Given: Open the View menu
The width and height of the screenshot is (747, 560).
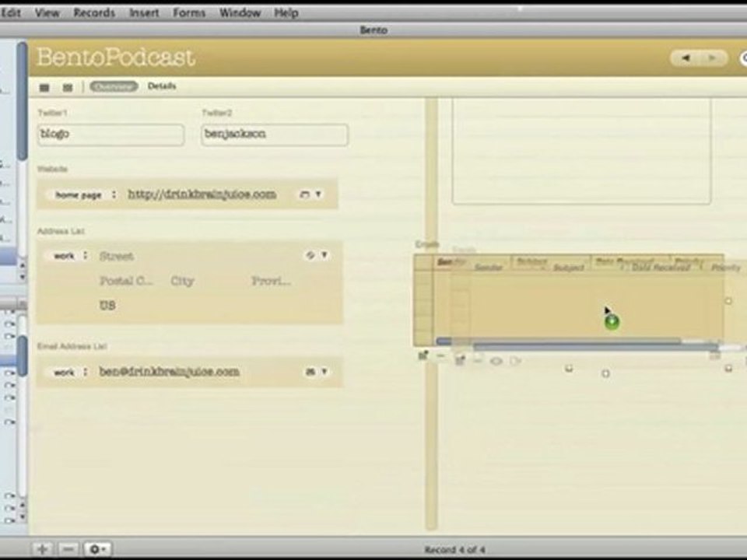Looking at the screenshot, I should click(x=47, y=13).
